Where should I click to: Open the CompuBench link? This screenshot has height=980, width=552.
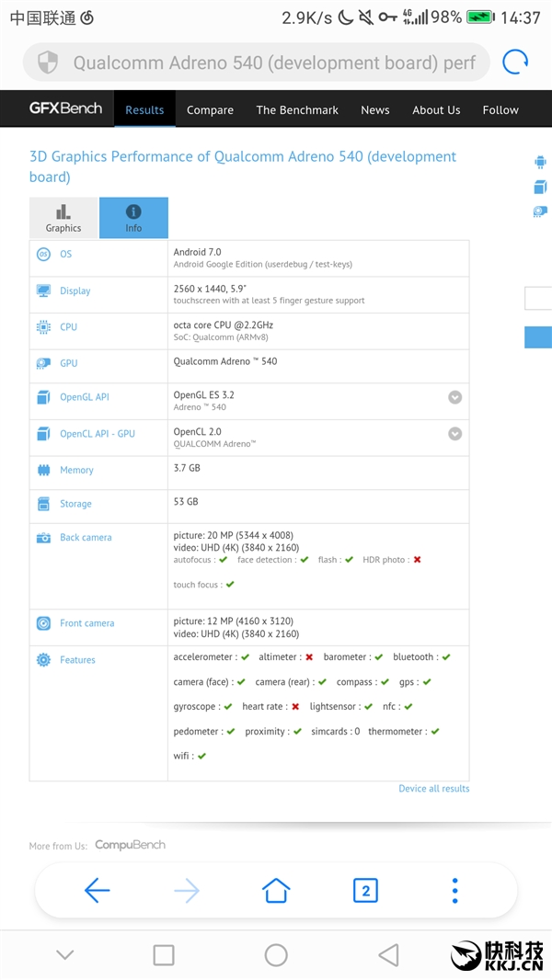click(x=130, y=845)
